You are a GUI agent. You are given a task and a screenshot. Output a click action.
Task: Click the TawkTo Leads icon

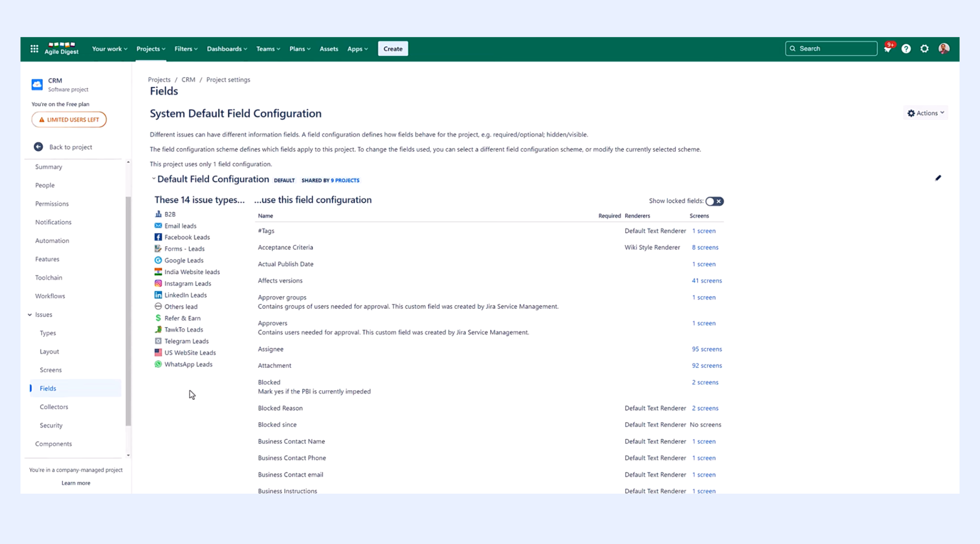tap(158, 330)
